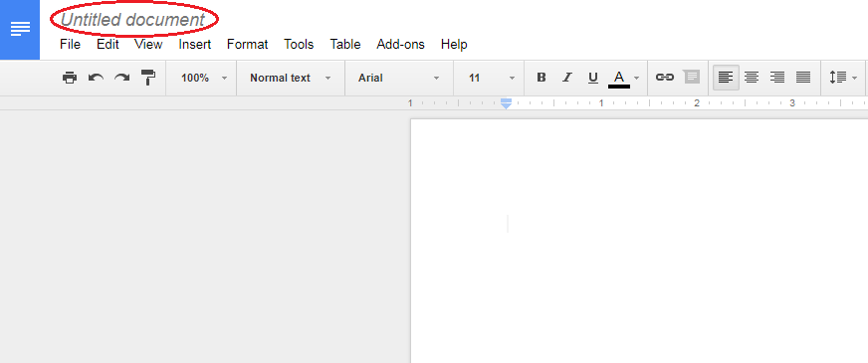Select Left align
The height and width of the screenshot is (363, 868).
[x=726, y=78]
